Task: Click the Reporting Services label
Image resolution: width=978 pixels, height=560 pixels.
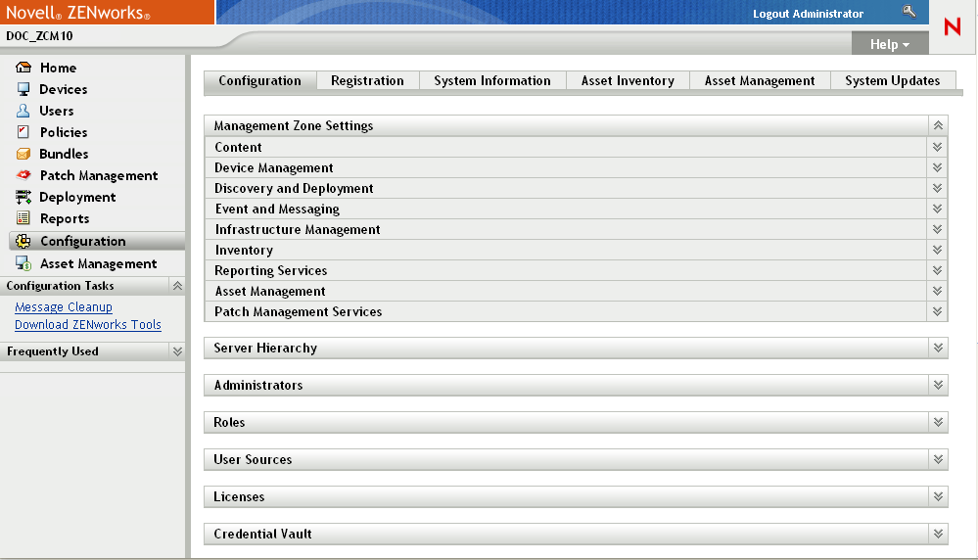Action: 271,270
